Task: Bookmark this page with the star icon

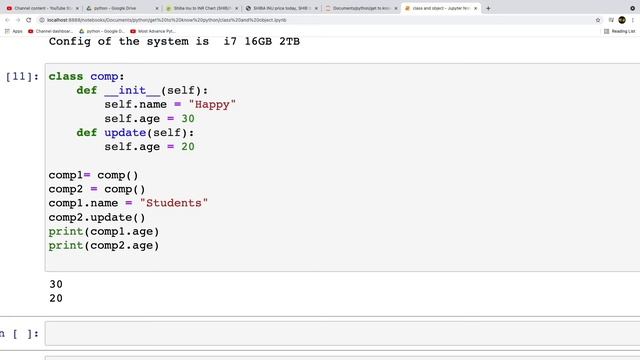Action: [598, 20]
